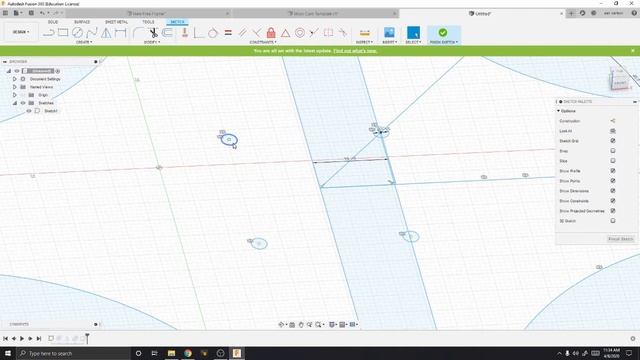Expand the Named Views node
640x360 pixels.
15,87
